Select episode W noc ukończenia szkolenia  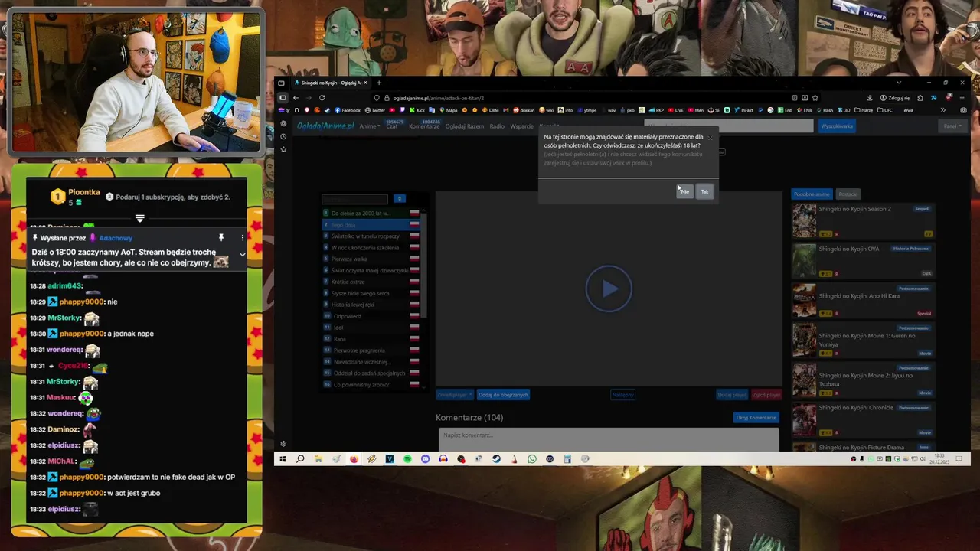[x=371, y=248]
